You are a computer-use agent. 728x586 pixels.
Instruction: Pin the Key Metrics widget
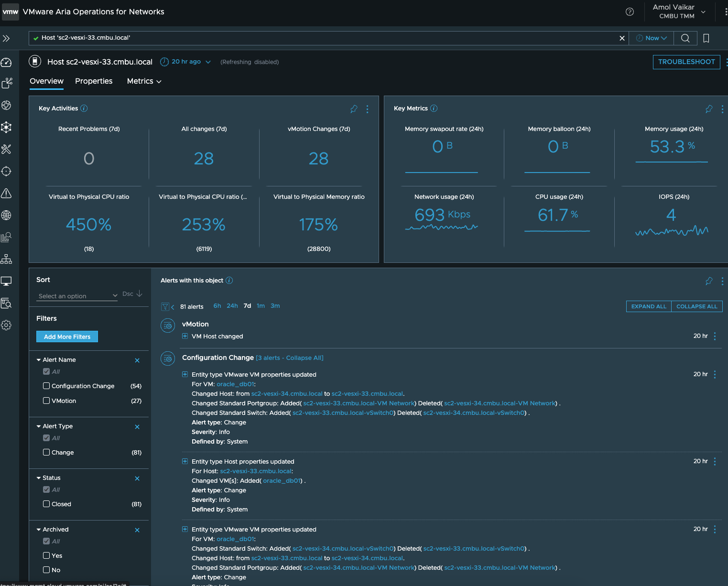click(x=709, y=109)
